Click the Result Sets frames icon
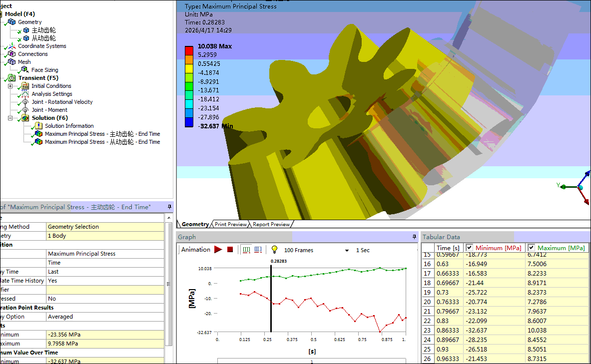 [258, 250]
